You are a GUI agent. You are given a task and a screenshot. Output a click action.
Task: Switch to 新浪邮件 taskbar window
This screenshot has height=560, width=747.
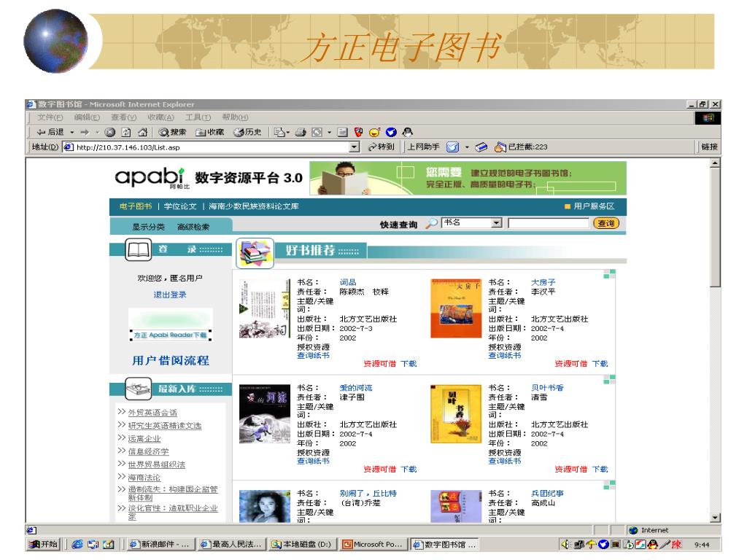160,544
